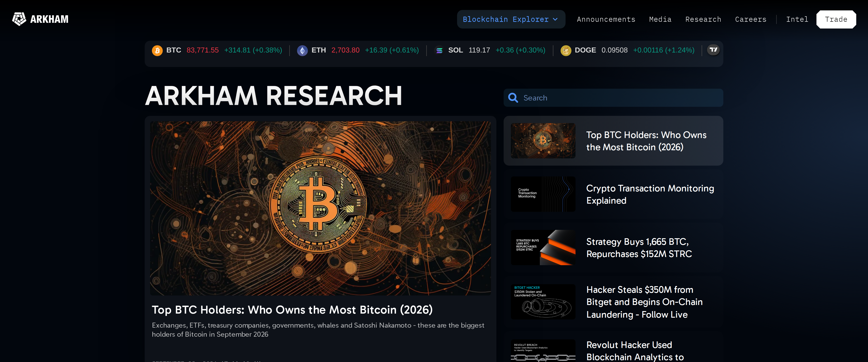Open the Announcements page
The width and height of the screenshot is (868, 362).
[x=606, y=19]
